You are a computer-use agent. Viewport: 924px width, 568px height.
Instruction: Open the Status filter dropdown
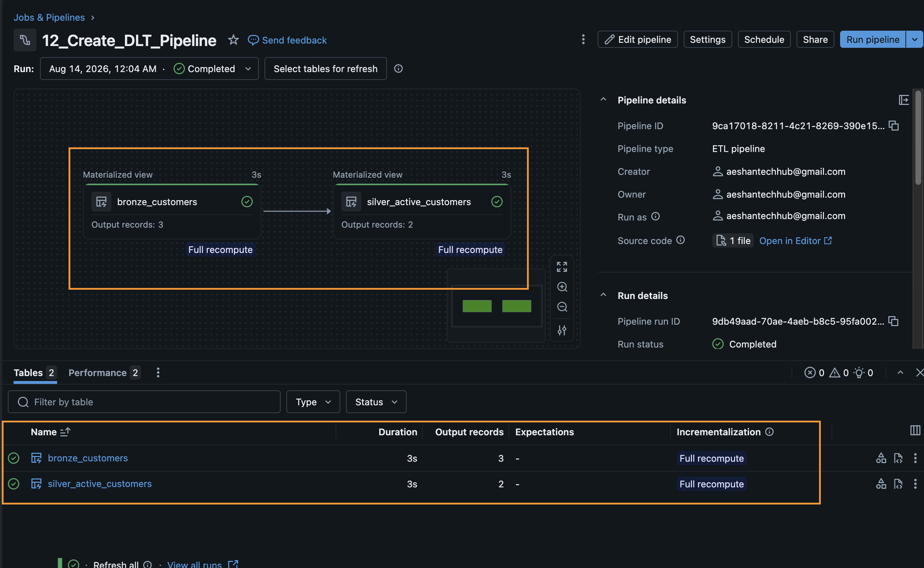click(x=376, y=402)
